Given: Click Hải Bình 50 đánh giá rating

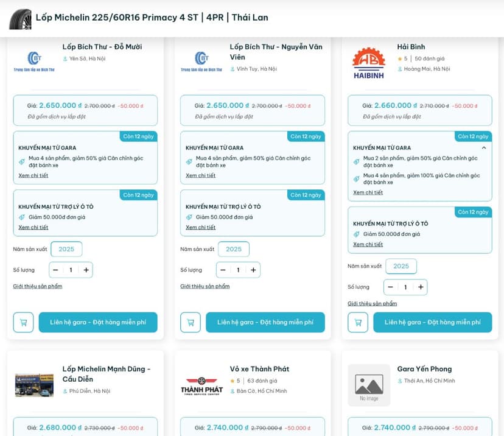Looking at the screenshot, I should (429, 58).
